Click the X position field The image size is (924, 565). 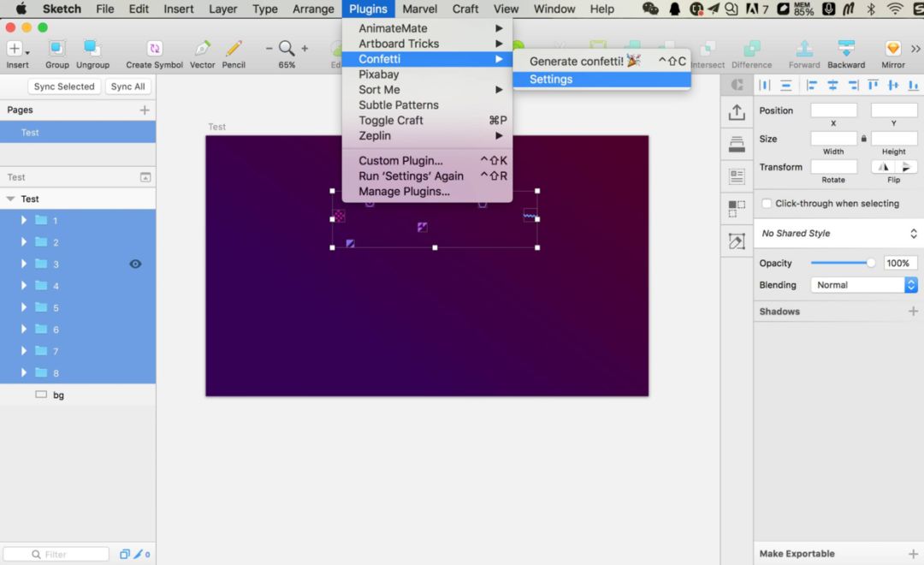[833, 110]
